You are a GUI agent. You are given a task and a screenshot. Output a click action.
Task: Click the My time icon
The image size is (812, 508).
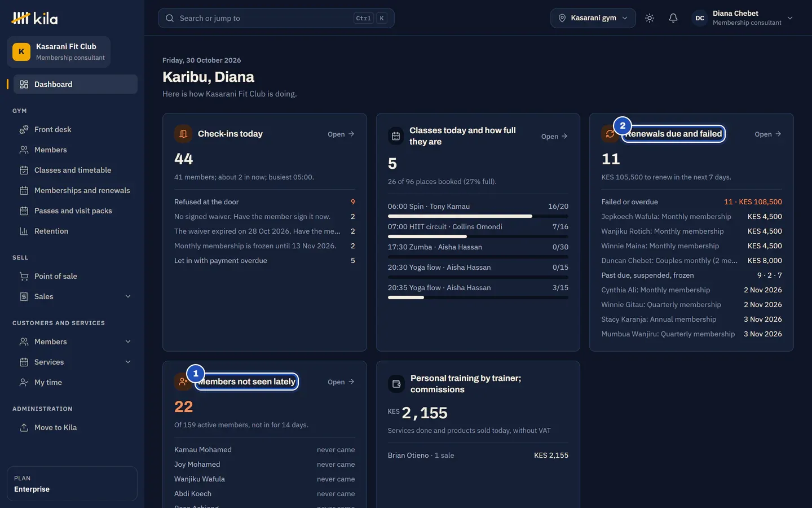(x=24, y=383)
